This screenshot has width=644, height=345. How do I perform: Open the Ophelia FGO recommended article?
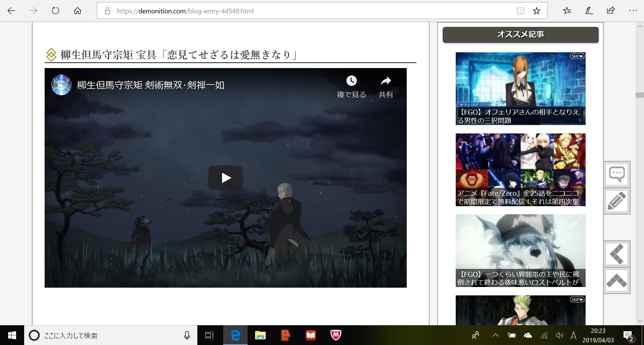click(x=520, y=89)
